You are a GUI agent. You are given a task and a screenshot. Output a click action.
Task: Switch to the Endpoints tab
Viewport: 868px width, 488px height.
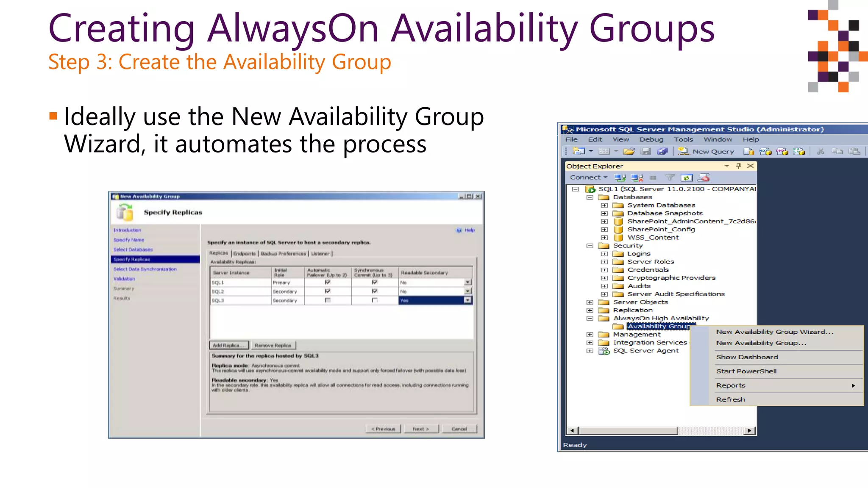tap(245, 253)
